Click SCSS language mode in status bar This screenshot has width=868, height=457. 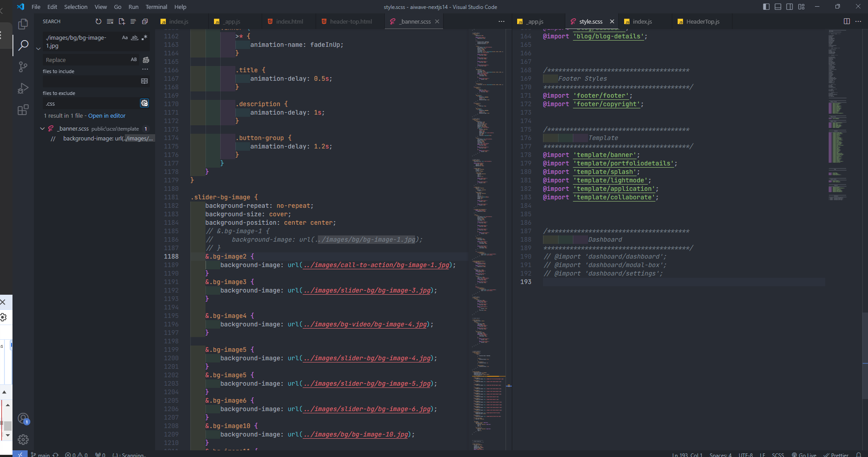[778, 455]
